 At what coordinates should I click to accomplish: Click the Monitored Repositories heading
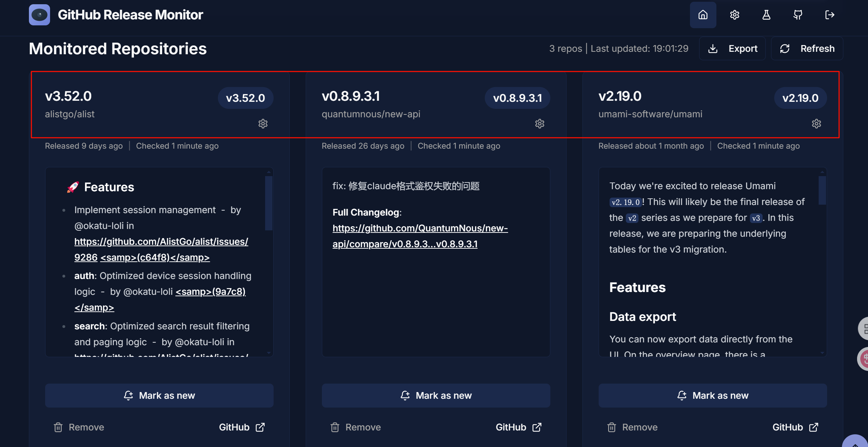tap(118, 49)
